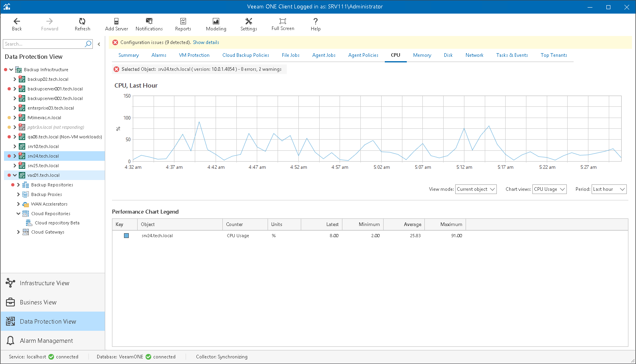
Task: Open the Help menu
Action: pos(316,24)
